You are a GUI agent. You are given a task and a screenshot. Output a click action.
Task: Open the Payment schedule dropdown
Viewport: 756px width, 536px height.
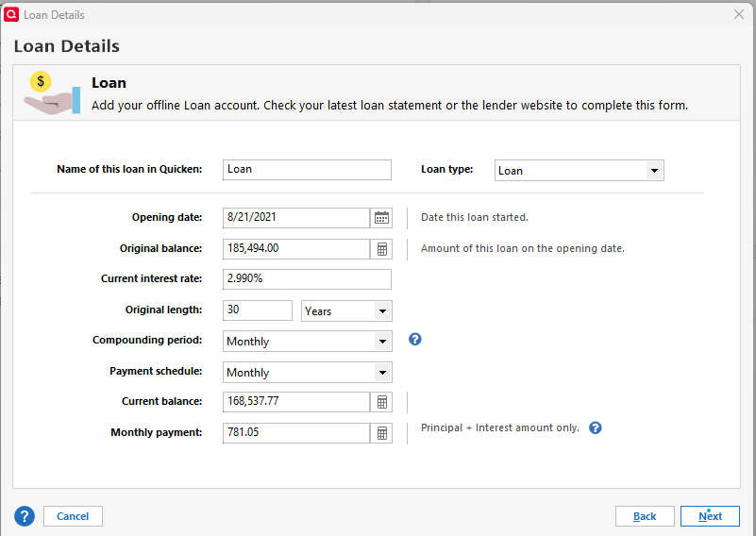tap(382, 373)
